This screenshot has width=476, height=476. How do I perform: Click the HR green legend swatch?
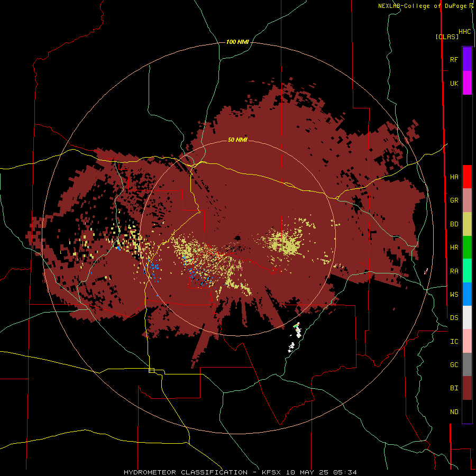tap(467, 248)
